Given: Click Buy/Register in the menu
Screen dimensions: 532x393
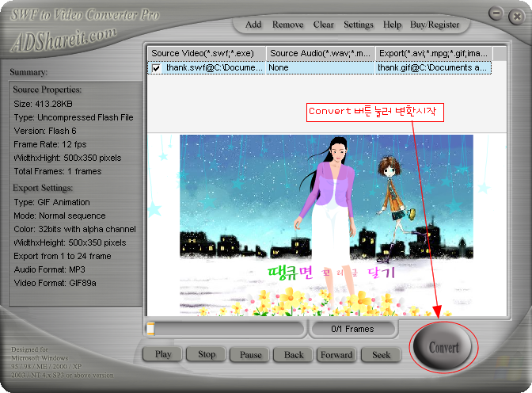Looking at the screenshot, I should click(435, 25).
